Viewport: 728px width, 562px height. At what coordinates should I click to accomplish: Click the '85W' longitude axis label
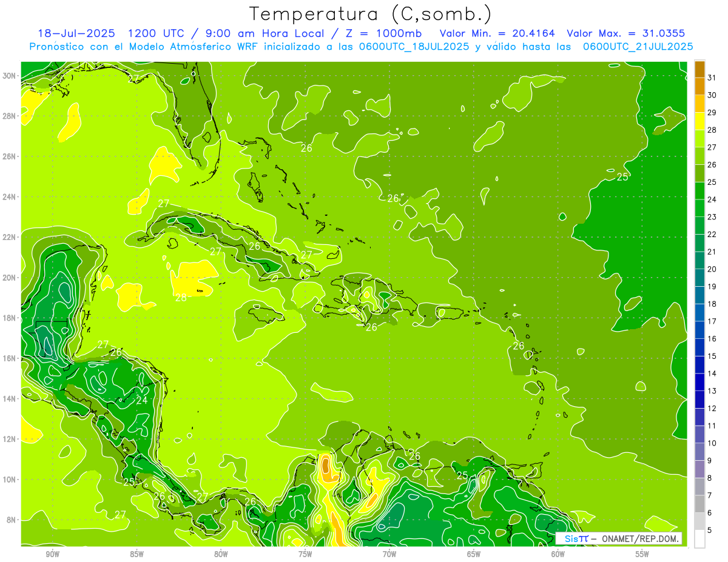tap(136, 554)
